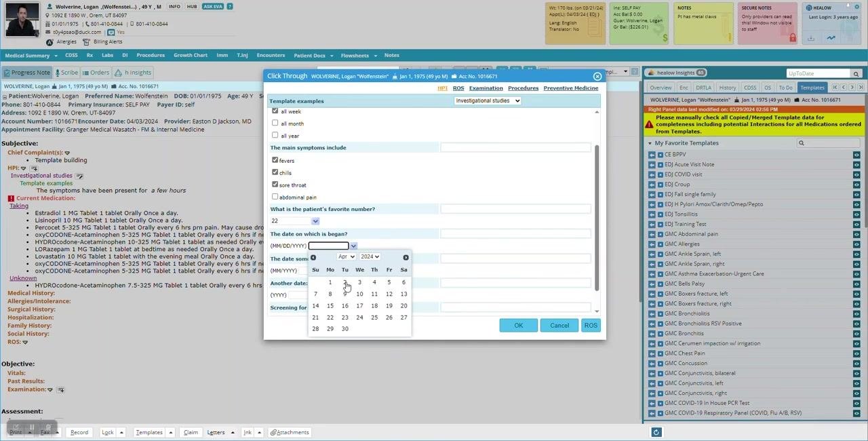The width and height of the screenshot is (868, 441).
Task: Open the favorite number dropdown showing 22
Action: [x=315, y=221]
